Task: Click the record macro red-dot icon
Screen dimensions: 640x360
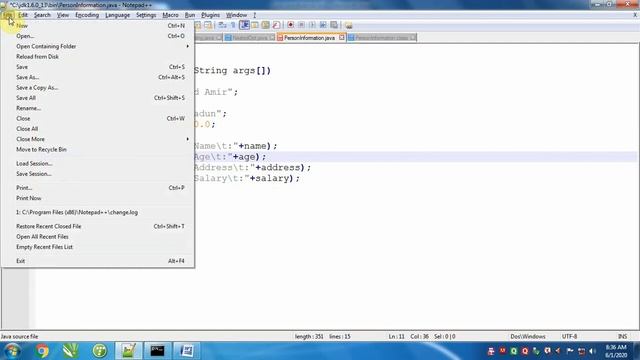Action: (x=290, y=25)
